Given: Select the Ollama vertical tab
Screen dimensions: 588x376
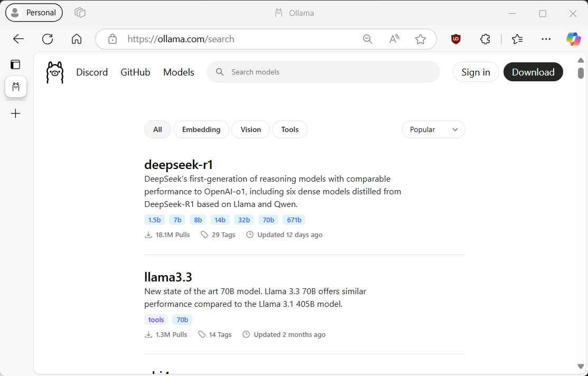Looking at the screenshot, I should [16, 87].
